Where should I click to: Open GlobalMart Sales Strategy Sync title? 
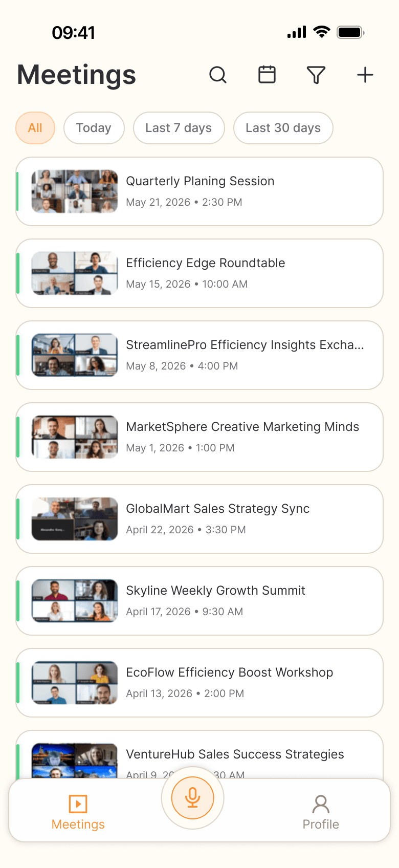coord(218,509)
